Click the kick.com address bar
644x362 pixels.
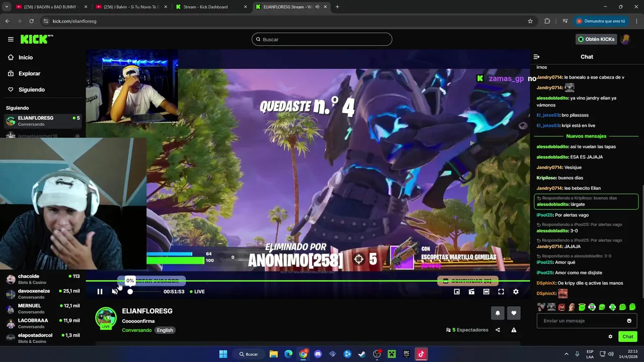(287, 21)
